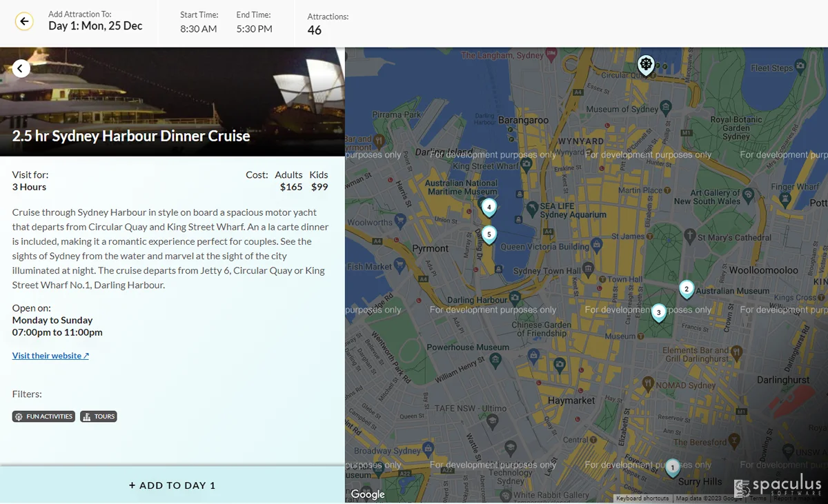Viewport: 828px width, 504px height.
Task: Open map Keyboard shortcuts
Action: click(x=642, y=498)
